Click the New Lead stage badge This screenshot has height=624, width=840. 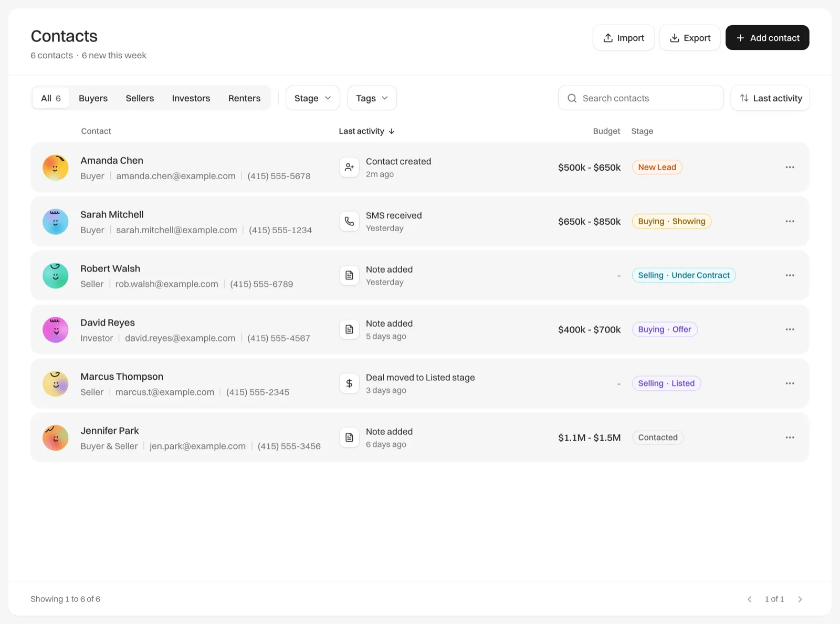[x=657, y=167]
